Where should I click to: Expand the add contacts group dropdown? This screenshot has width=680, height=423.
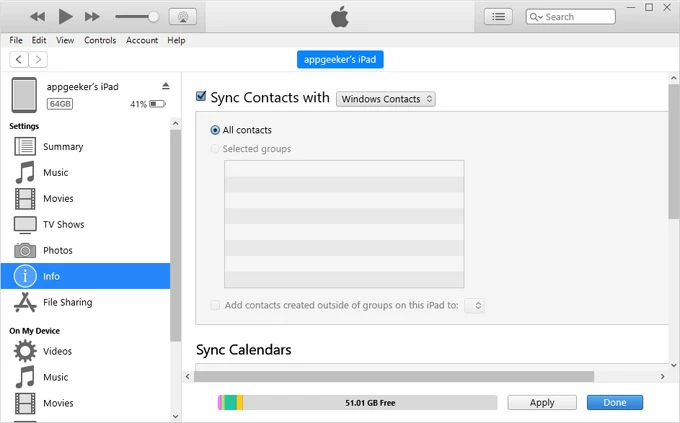click(x=475, y=305)
